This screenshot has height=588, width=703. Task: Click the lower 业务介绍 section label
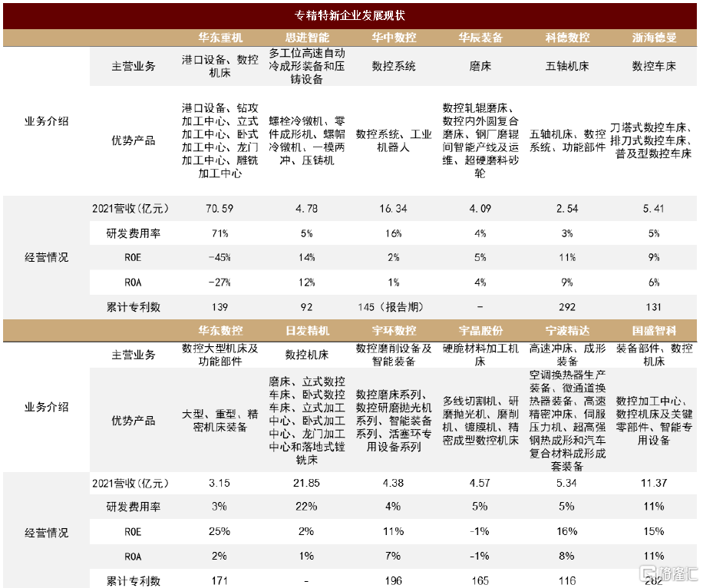(x=46, y=408)
